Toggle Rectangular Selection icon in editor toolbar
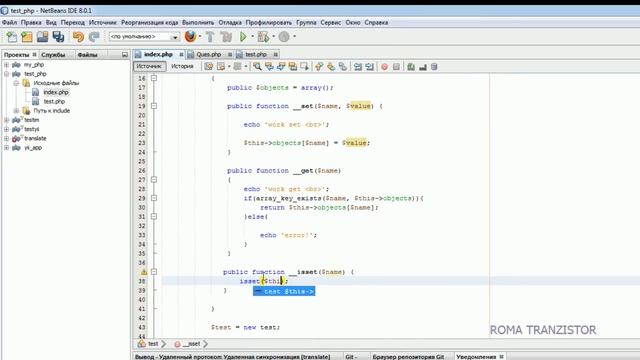 (x=304, y=67)
